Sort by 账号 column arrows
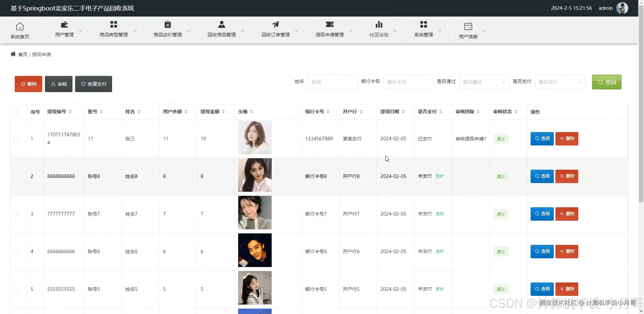 (101, 112)
